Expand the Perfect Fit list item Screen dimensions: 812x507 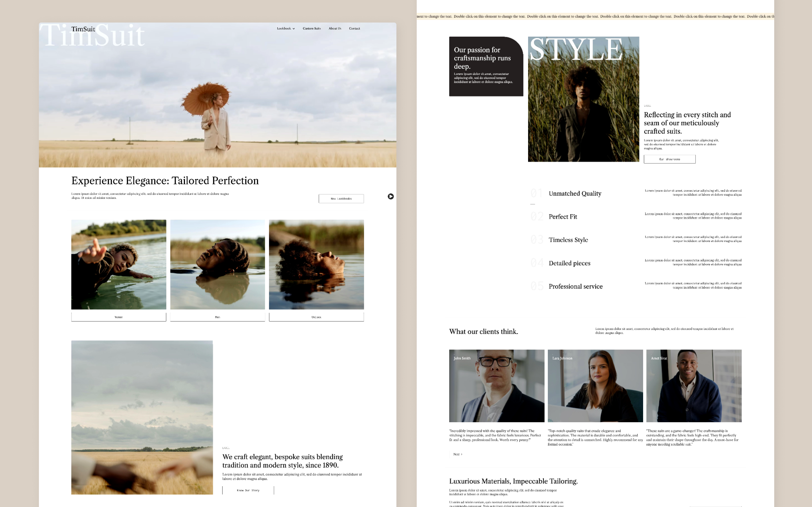(563, 217)
